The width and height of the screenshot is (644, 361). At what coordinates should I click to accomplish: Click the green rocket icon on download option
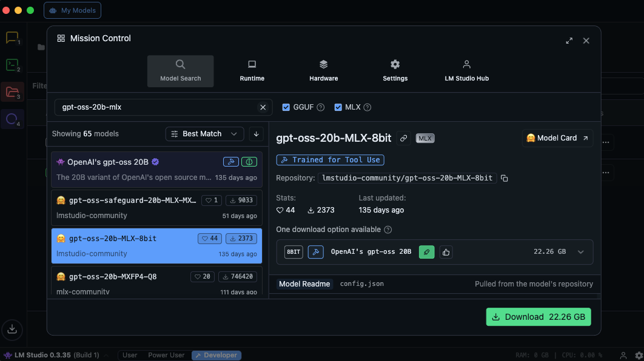click(x=427, y=252)
